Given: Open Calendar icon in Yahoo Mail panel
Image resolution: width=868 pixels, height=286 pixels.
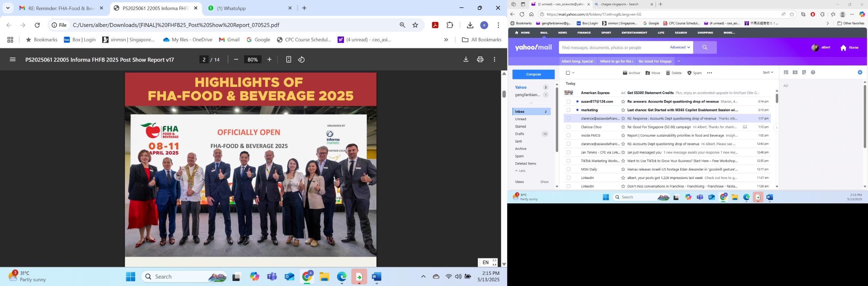Looking at the screenshot, I should (795, 72).
